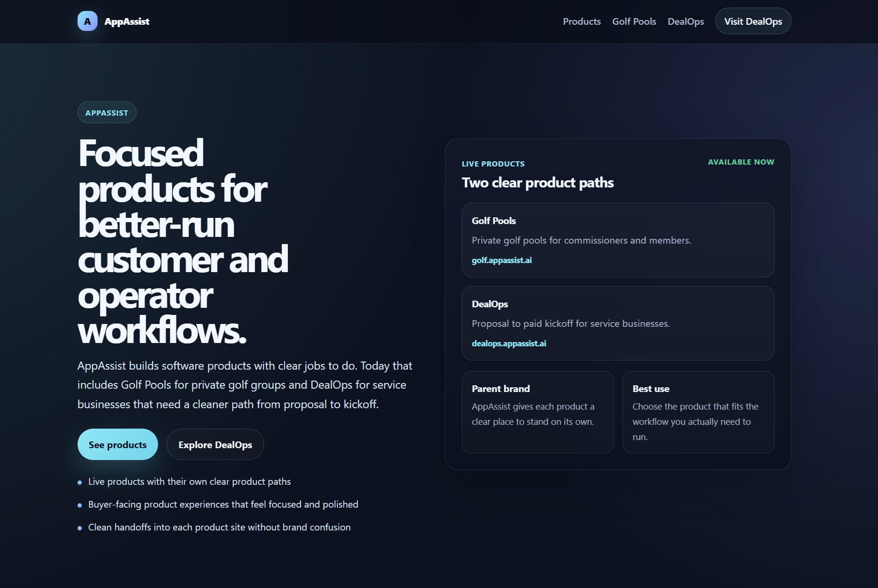Select DealOps in the navigation bar
Viewport: 878px width, 588px height.
coord(685,21)
